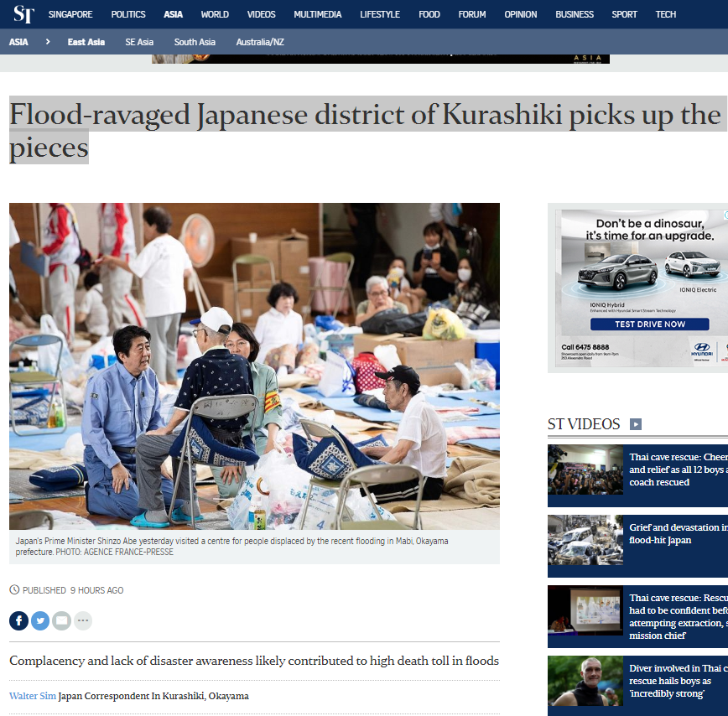Open Thai cave rescue cheers video thumbnail

click(585, 470)
